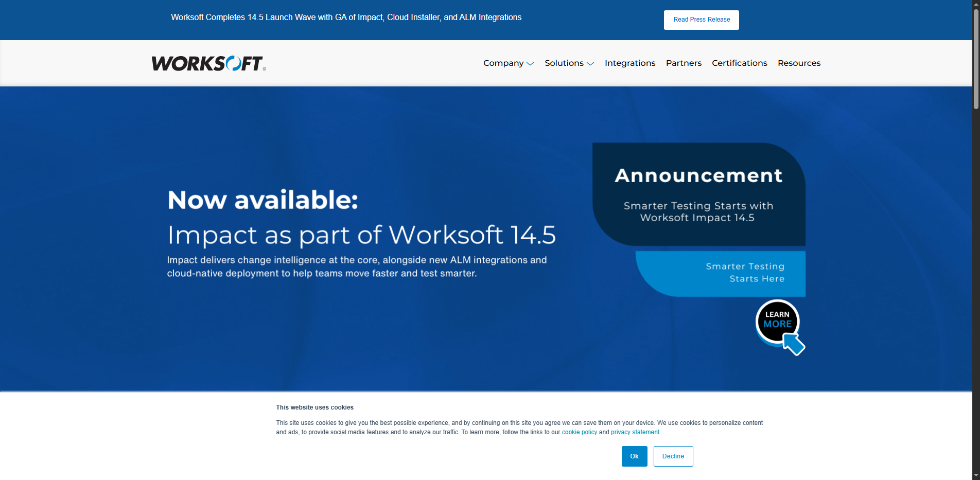Click 'Impact as part of Worksoft 14.5' heading
Viewport: 980px width, 480px height.
coord(361,235)
